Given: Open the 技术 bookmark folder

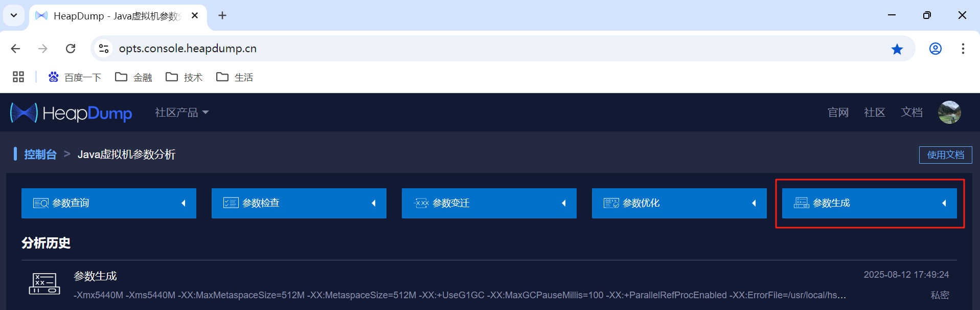Looking at the screenshot, I should point(185,77).
